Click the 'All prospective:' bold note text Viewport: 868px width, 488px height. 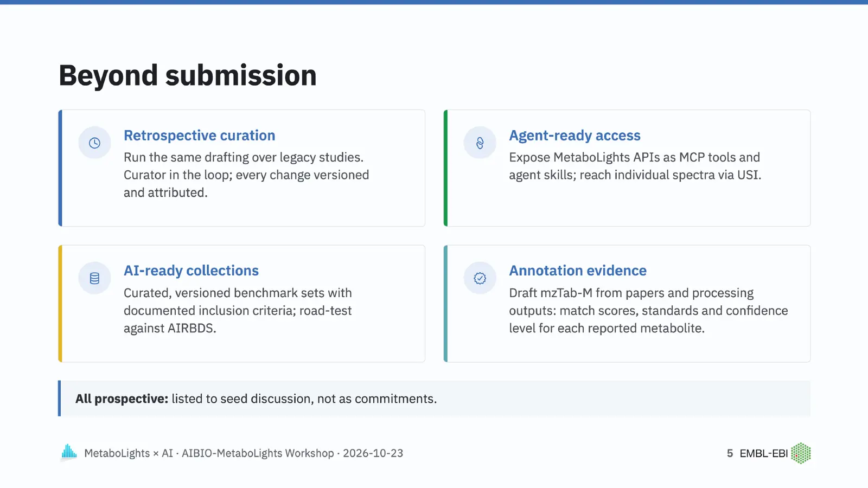point(122,399)
